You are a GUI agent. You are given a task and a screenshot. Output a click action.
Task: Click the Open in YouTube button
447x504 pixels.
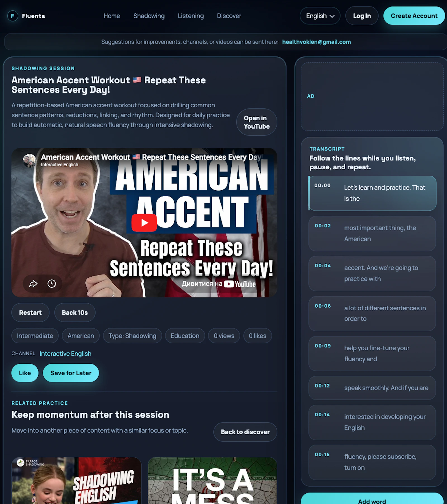(x=257, y=122)
